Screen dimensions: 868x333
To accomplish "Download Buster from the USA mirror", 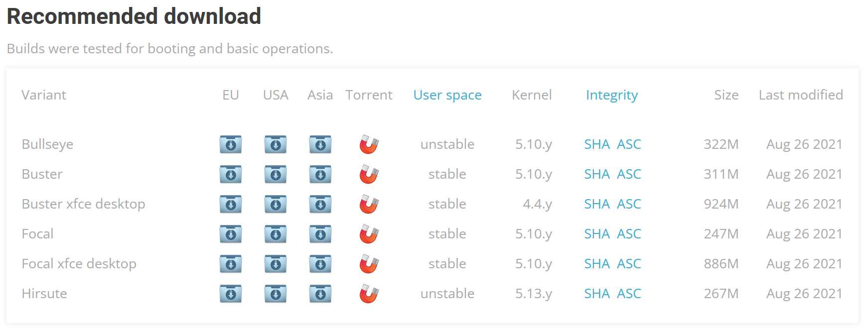I will point(276,174).
